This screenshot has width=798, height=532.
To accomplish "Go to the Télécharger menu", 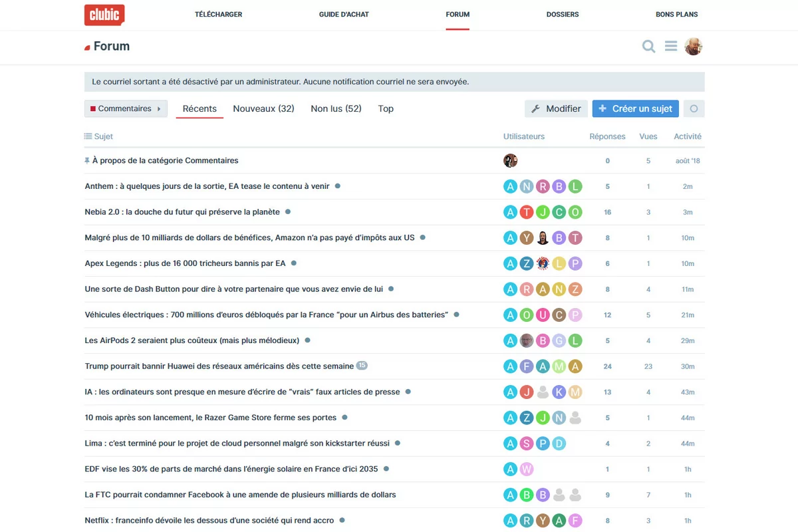I will point(218,15).
